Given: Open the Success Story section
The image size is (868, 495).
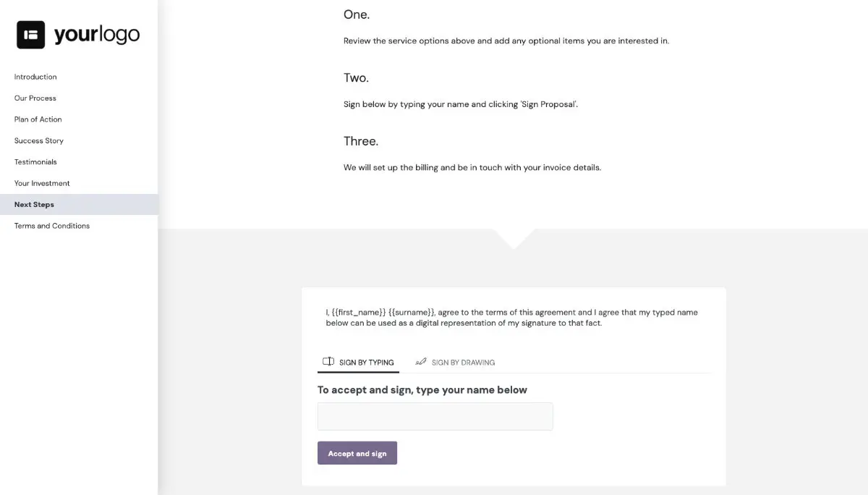Looking at the screenshot, I should 38,140.
